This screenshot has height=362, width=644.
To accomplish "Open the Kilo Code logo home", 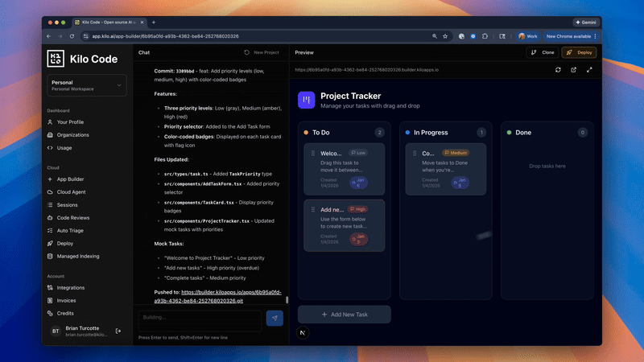I will pos(82,59).
